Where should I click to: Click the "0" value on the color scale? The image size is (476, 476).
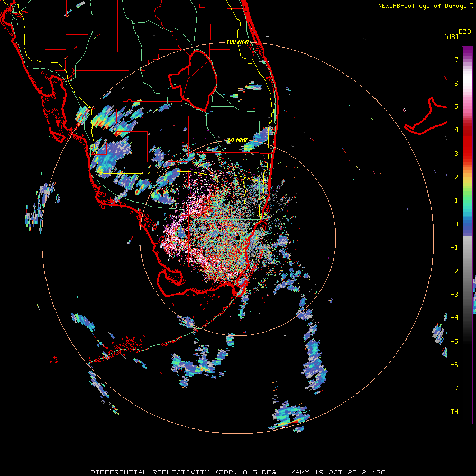[x=456, y=224]
